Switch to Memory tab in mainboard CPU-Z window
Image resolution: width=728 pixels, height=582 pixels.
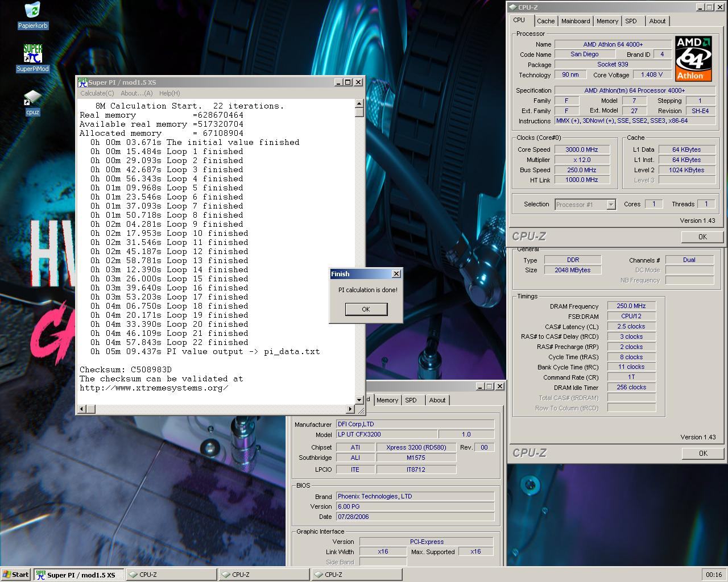point(387,400)
